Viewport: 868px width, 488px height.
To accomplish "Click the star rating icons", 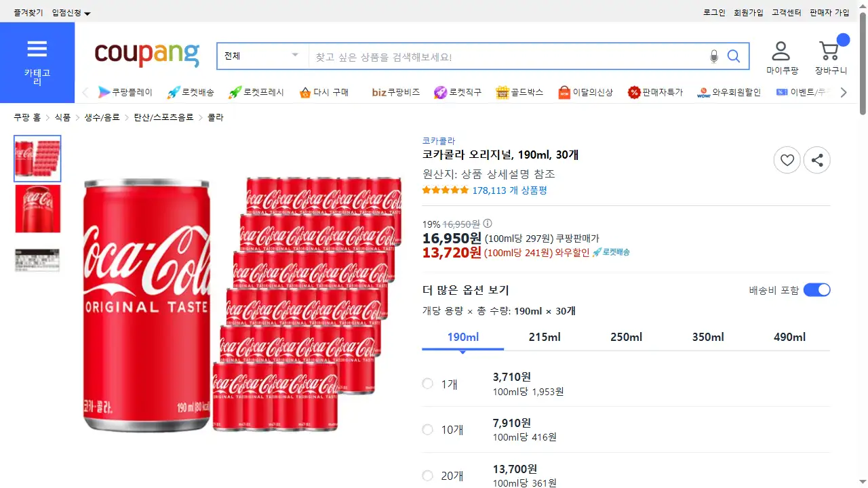I will tap(445, 190).
